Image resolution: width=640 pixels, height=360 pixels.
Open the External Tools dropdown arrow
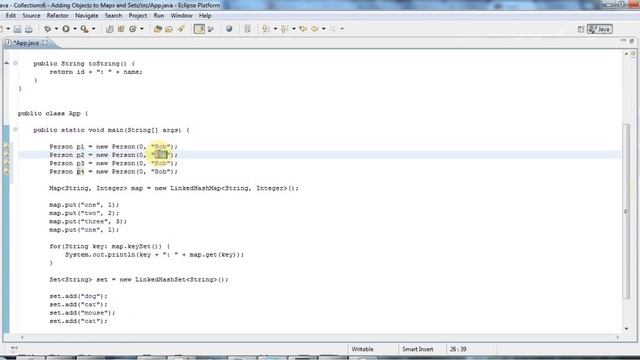tap(93, 29)
